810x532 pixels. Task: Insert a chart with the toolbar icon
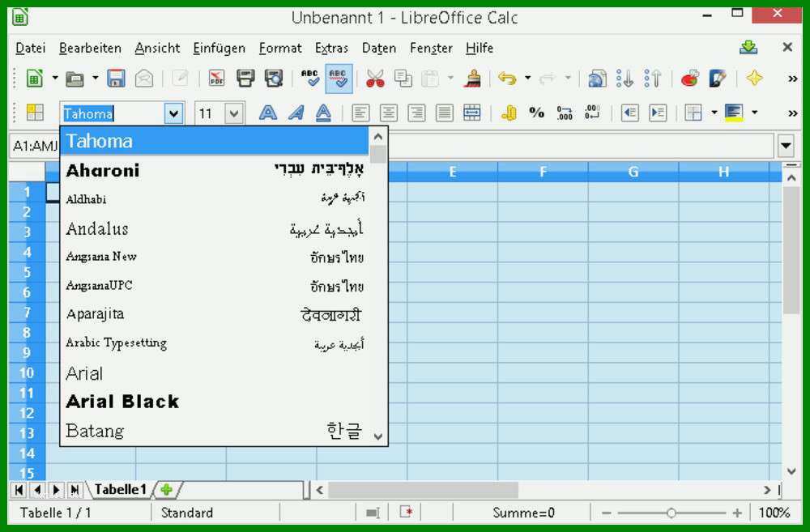point(690,79)
